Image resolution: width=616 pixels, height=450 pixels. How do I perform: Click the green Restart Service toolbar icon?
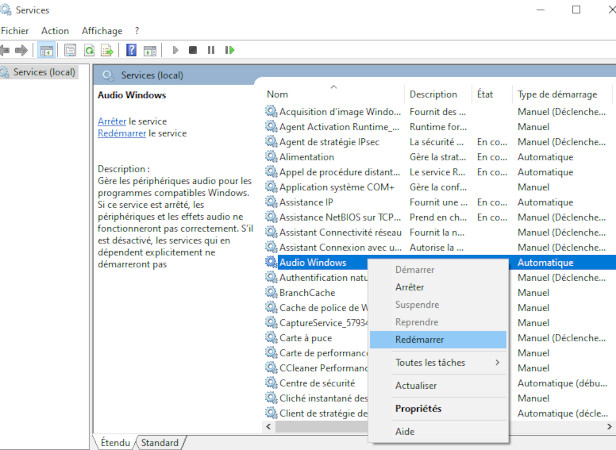[230, 50]
